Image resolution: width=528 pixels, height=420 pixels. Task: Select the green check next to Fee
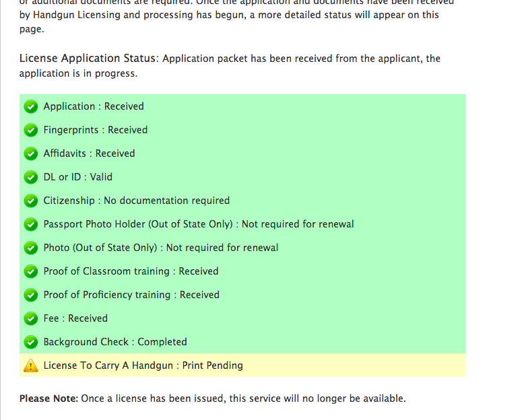click(30, 318)
